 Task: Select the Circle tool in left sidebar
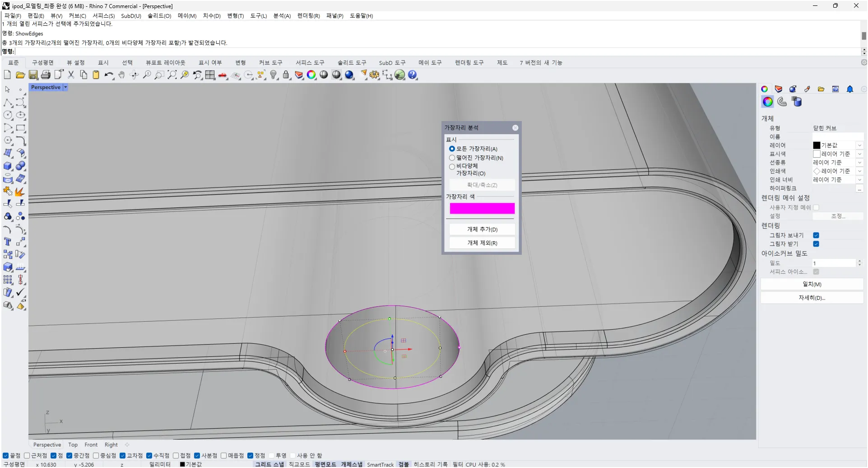click(8, 115)
